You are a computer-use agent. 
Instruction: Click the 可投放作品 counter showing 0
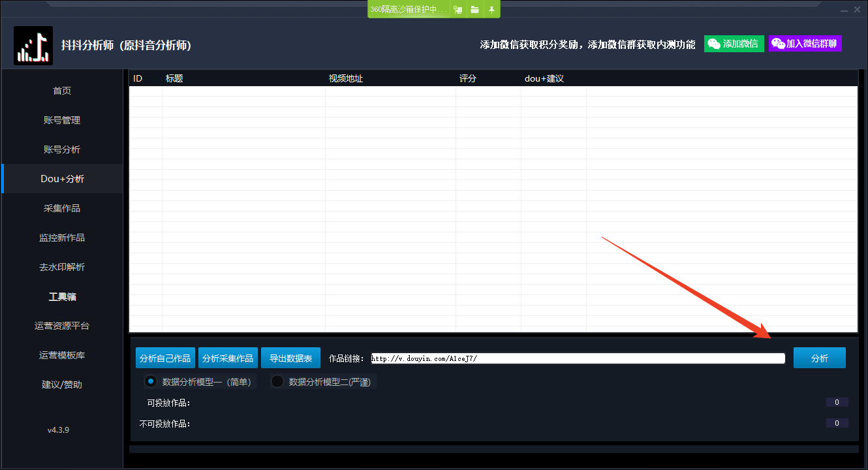coord(836,402)
